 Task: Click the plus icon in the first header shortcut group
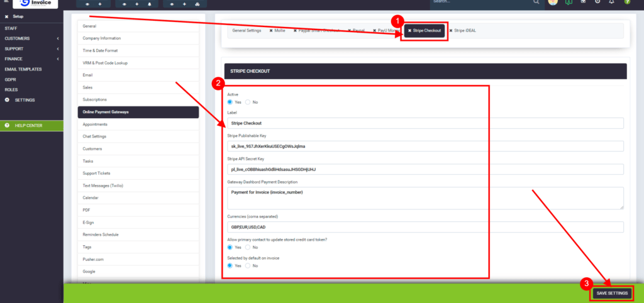[x=99, y=4]
